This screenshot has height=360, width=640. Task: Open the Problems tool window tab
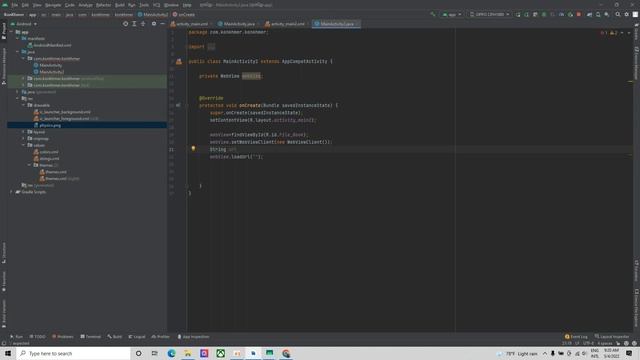click(x=63, y=337)
